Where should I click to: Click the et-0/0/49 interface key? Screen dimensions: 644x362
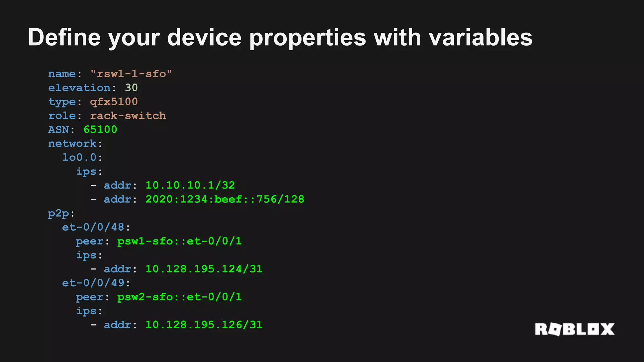tap(93, 283)
